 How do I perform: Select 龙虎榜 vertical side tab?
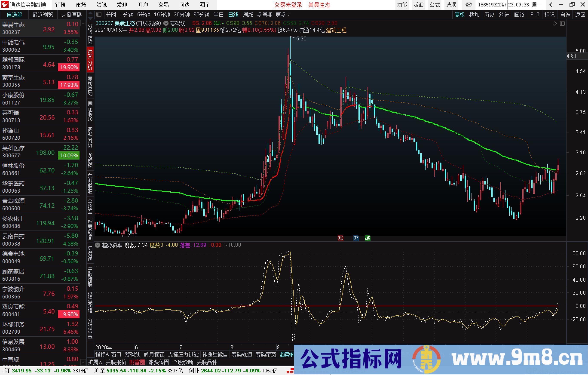tap(90, 160)
